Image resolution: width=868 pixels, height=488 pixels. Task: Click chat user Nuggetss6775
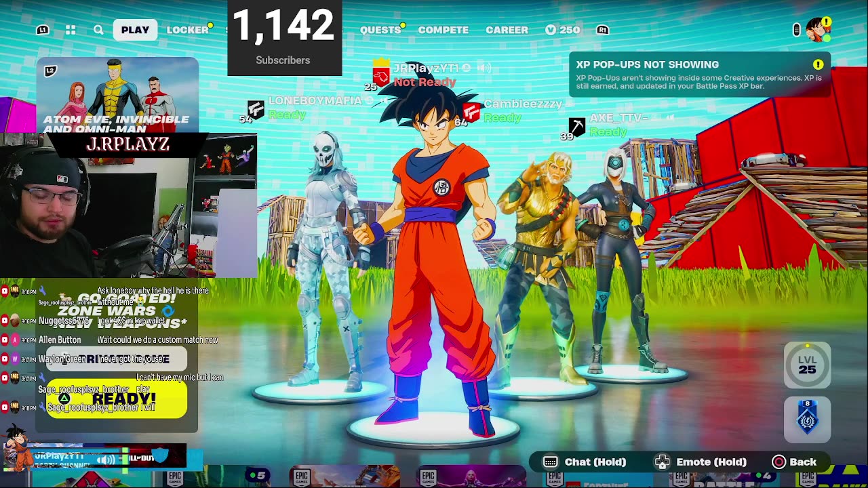click(64, 321)
